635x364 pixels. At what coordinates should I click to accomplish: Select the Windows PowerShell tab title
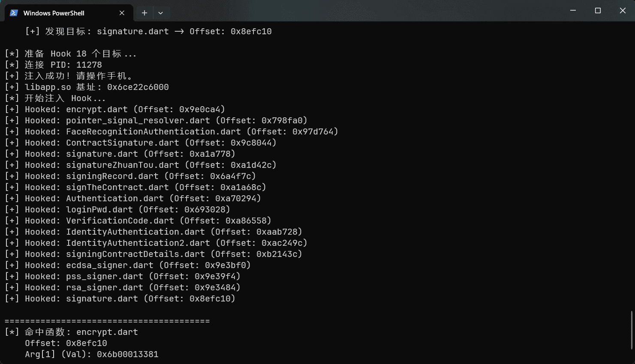[x=54, y=13]
